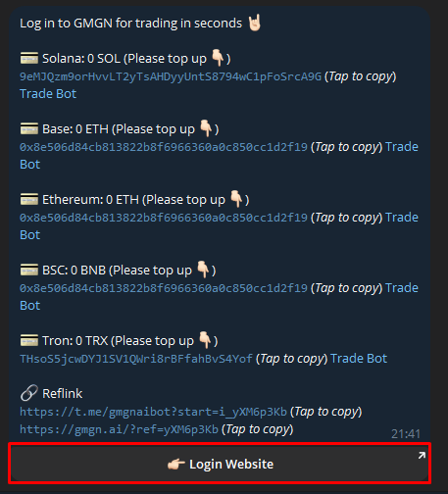The width and height of the screenshot is (448, 494).
Task: Click the external link arrow icon
Action: pos(422,456)
